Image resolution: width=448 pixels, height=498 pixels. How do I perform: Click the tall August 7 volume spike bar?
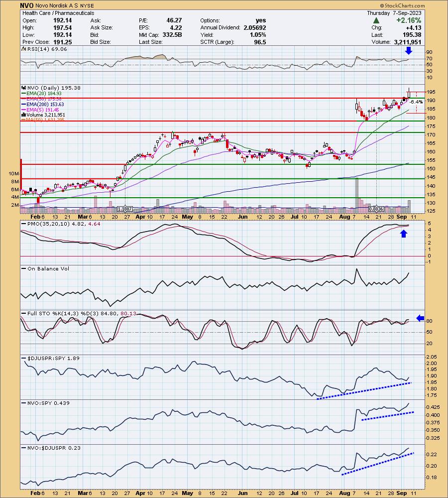pos(357,195)
